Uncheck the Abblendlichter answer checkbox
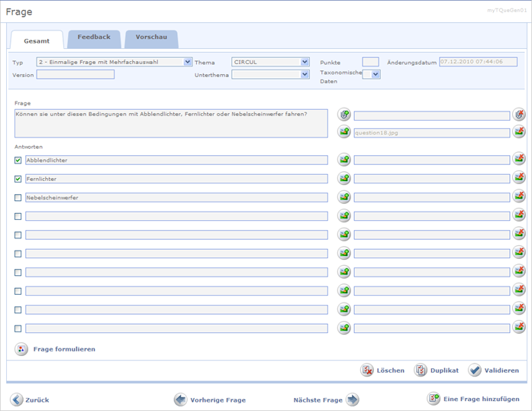The width and height of the screenshot is (532, 411). [18, 160]
